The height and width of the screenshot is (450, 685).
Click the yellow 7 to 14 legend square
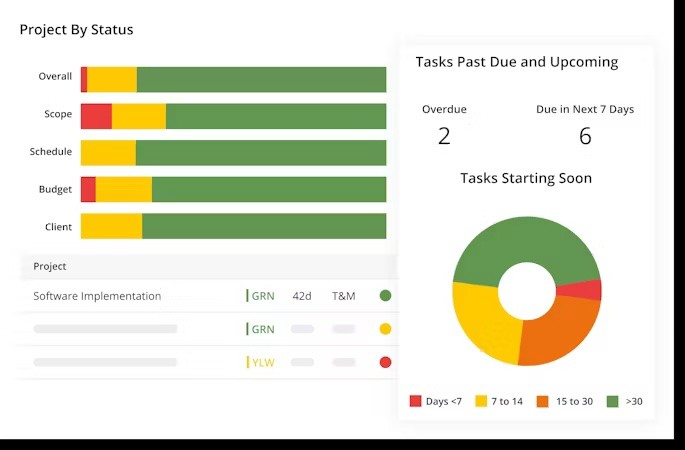[481, 401]
